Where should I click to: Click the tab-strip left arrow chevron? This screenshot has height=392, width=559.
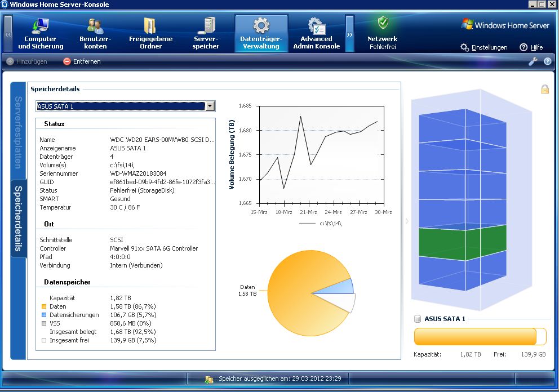coord(8,34)
